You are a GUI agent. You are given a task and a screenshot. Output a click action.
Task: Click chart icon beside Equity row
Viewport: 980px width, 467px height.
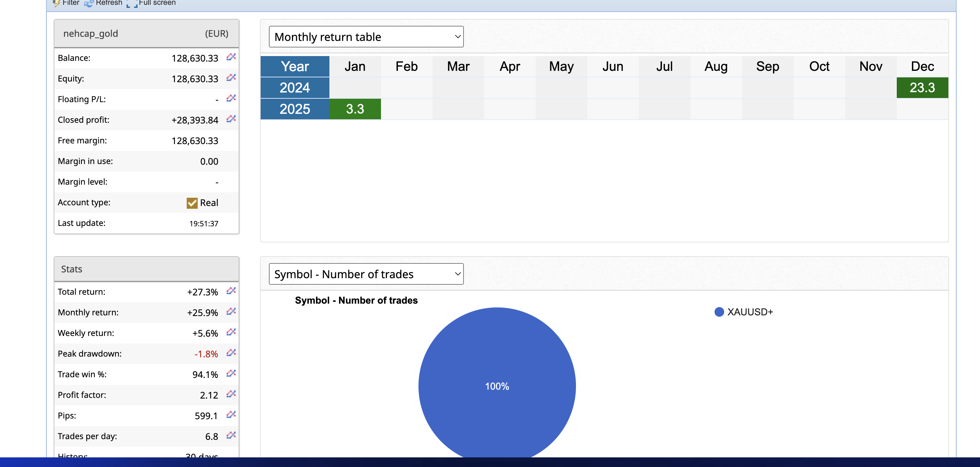point(231,78)
